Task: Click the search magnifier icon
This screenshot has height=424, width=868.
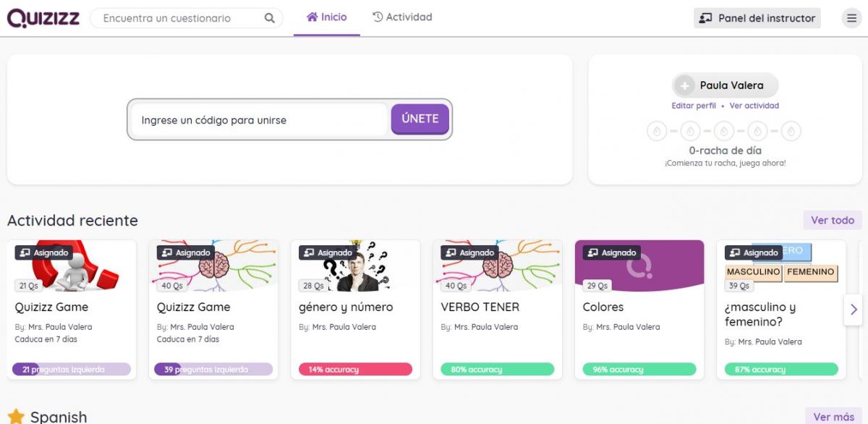Action: click(x=270, y=18)
